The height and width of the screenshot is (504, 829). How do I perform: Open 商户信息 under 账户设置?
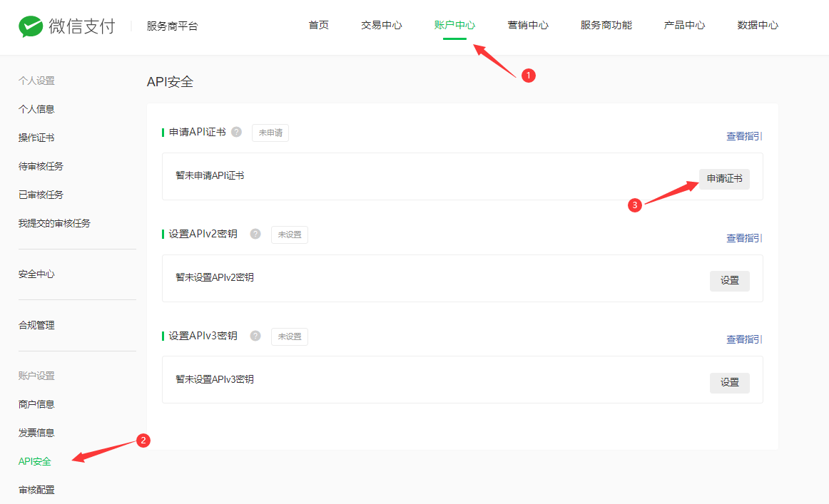pos(36,404)
